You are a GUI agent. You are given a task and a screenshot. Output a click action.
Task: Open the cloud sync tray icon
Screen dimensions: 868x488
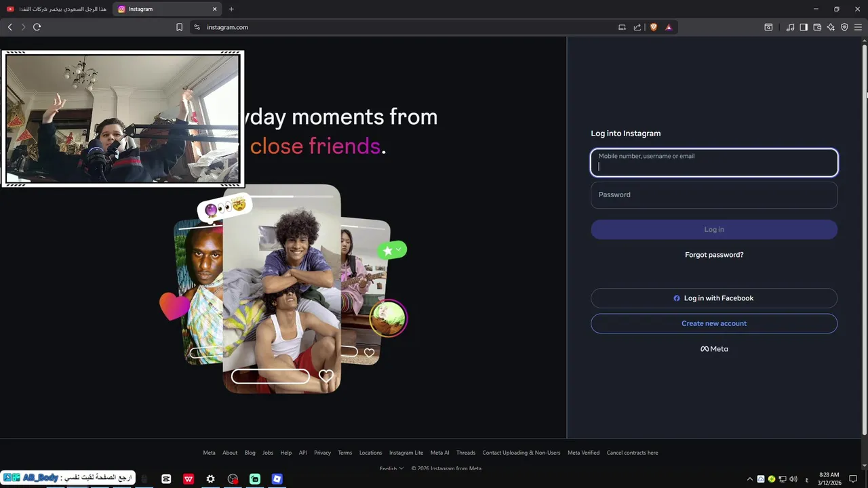(x=761, y=479)
